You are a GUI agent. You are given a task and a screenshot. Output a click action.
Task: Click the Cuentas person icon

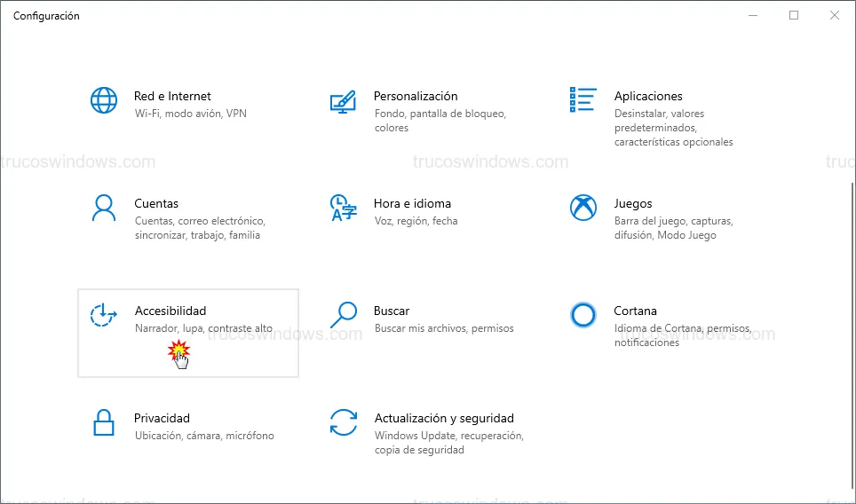click(x=104, y=208)
